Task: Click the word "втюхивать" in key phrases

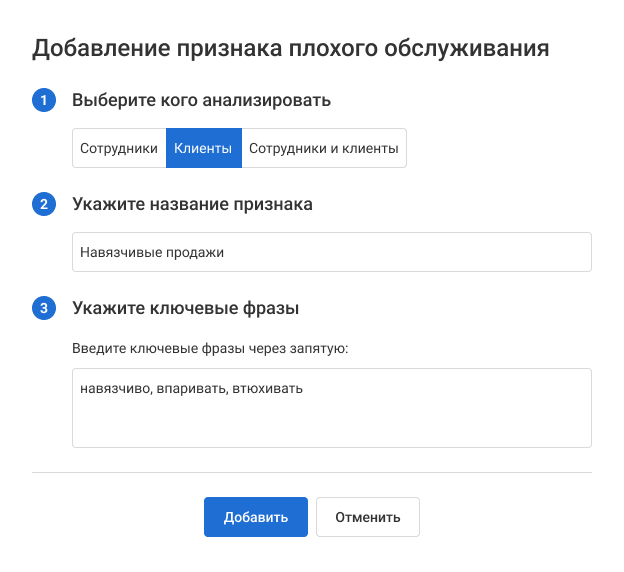Action: [x=267, y=389]
